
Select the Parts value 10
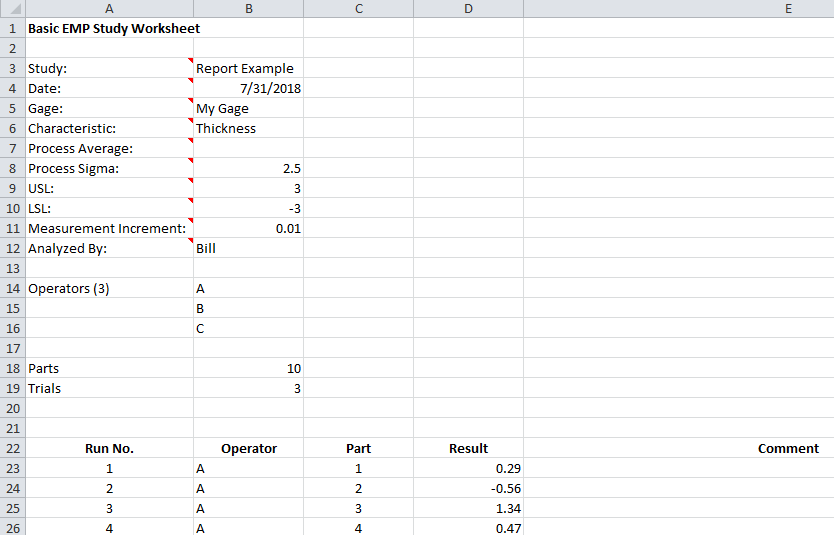(x=248, y=369)
